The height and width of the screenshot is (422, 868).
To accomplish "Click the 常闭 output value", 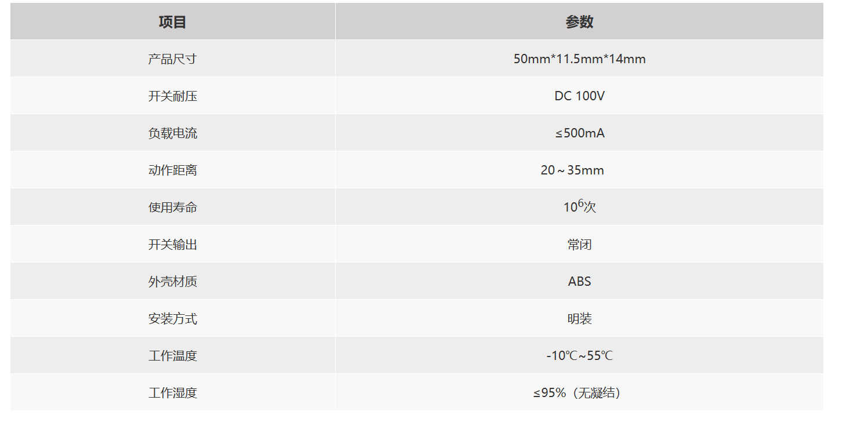I will pyautogui.click(x=579, y=244).
